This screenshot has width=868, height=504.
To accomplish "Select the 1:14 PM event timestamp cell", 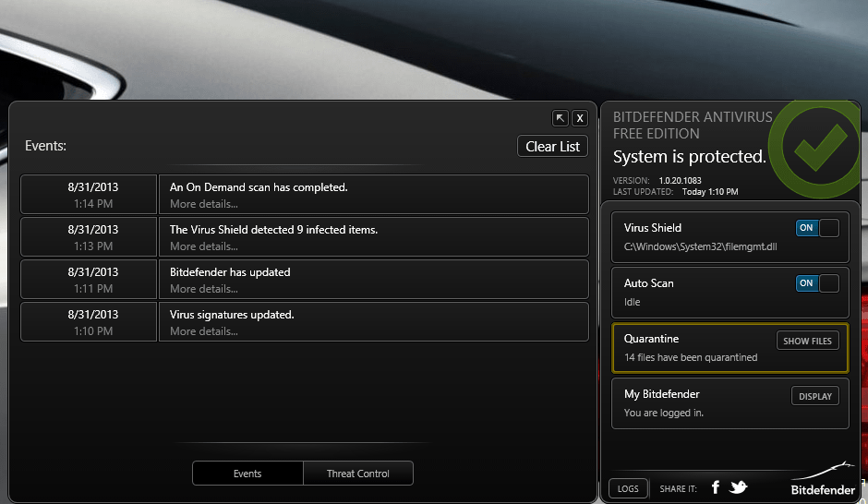I will (x=89, y=194).
